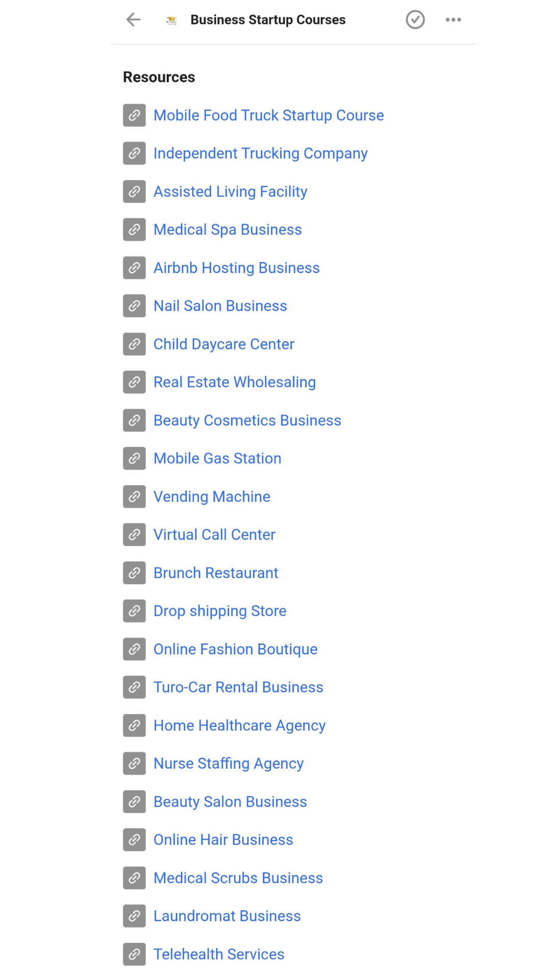Click the link icon next to Medical Spa Business
551x980 pixels.
click(x=134, y=230)
